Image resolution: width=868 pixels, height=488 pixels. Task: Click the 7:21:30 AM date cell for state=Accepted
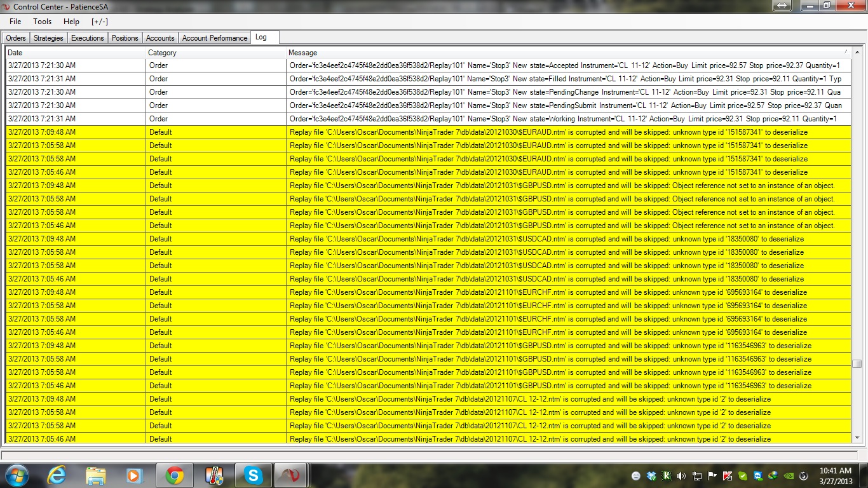click(x=76, y=65)
